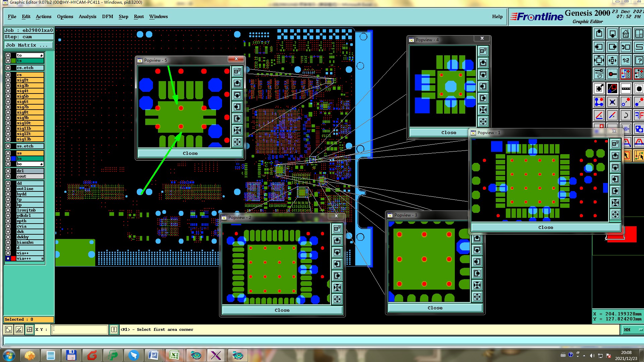This screenshot has width=644, height=362.
Task: Open the tools and palette settings icon
Action: coord(599,73)
